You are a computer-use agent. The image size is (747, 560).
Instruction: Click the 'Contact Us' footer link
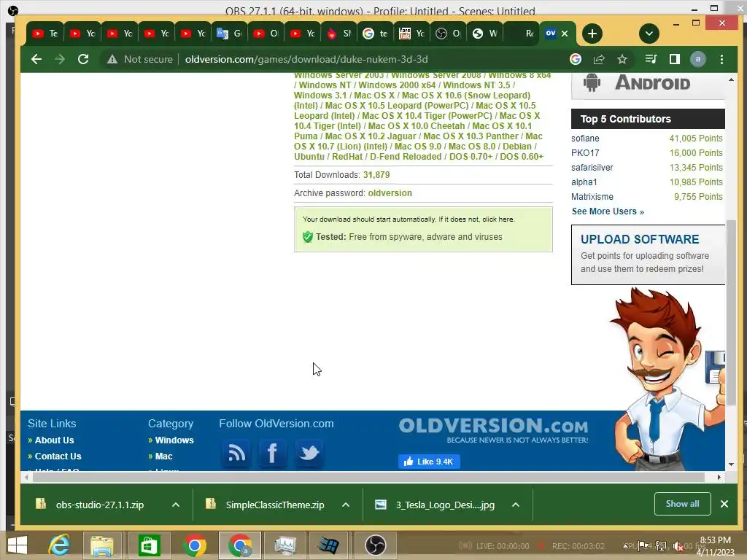(58, 456)
